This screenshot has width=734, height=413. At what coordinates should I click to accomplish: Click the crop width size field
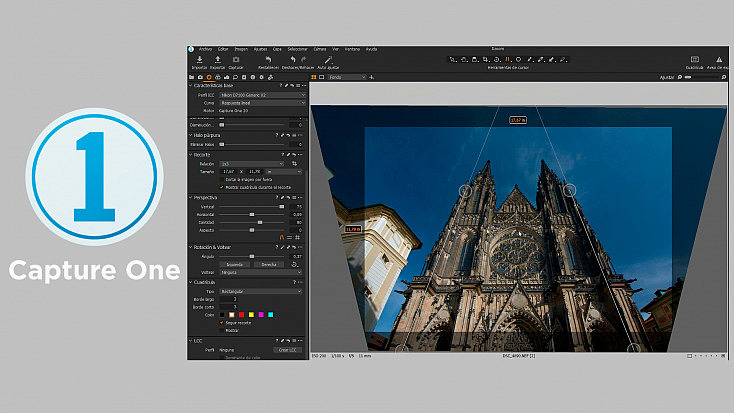pyautogui.click(x=228, y=172)
